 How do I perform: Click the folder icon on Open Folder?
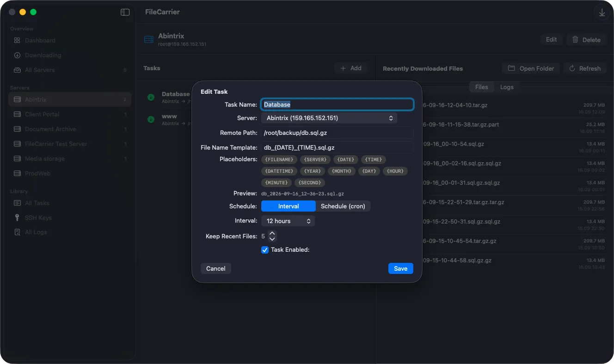pos(511,68)
